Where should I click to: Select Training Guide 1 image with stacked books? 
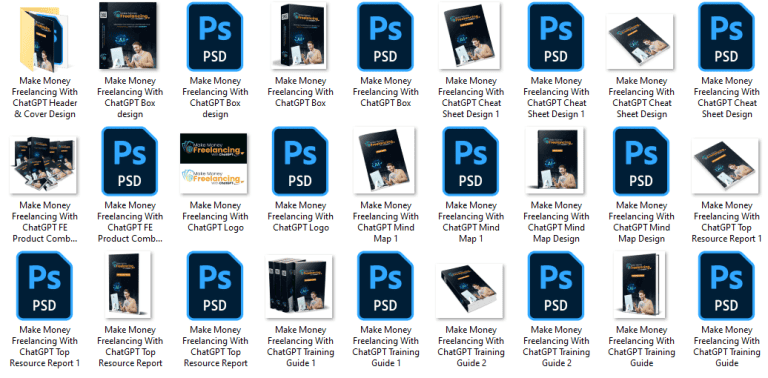pos(299,286)
